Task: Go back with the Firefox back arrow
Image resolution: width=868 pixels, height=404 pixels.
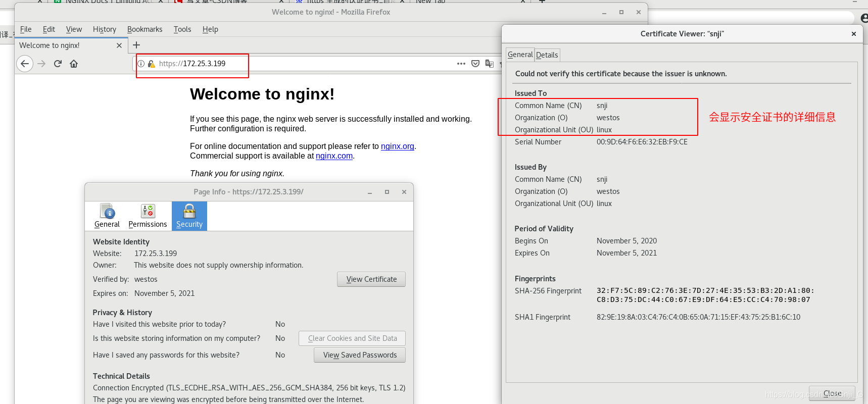Action: [25, 64]
